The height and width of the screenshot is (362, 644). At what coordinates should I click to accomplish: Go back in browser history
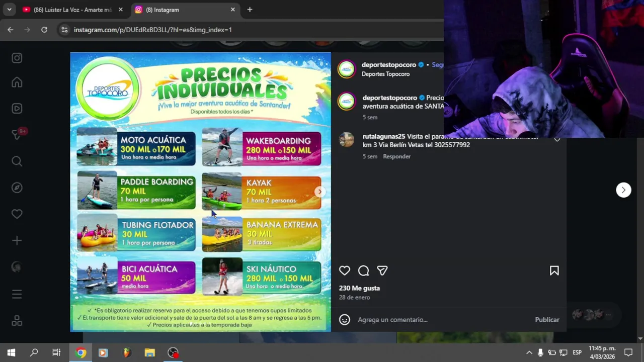(11, 30)
